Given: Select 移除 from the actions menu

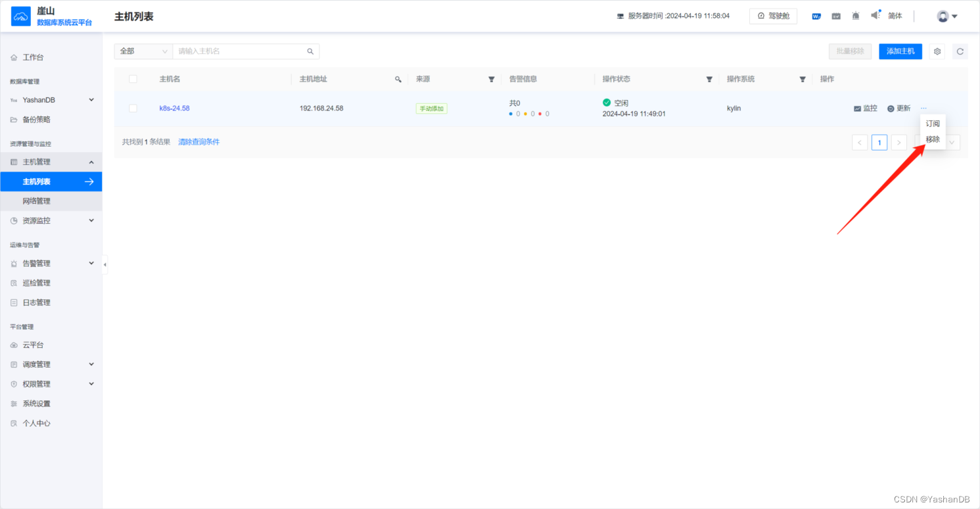Looking at the screenshot, I should click(933, 139).
